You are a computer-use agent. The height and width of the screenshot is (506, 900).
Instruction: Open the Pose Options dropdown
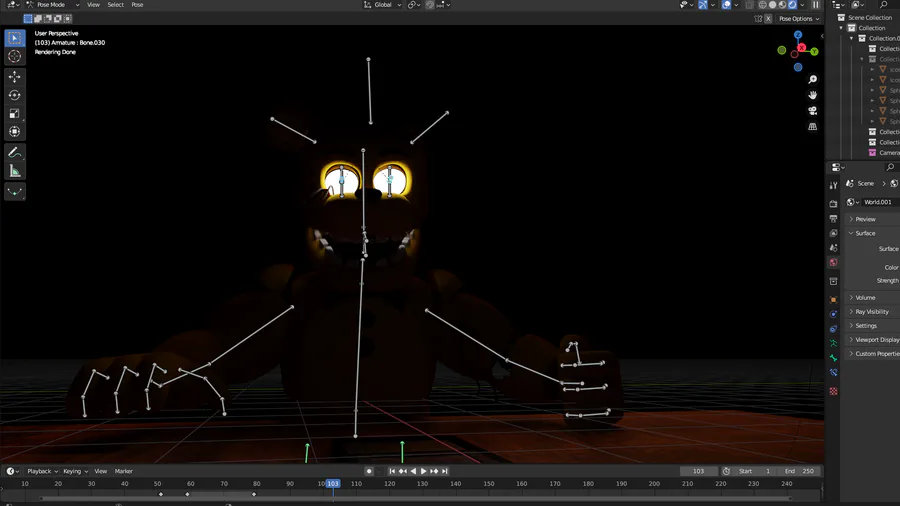[799, 19]
